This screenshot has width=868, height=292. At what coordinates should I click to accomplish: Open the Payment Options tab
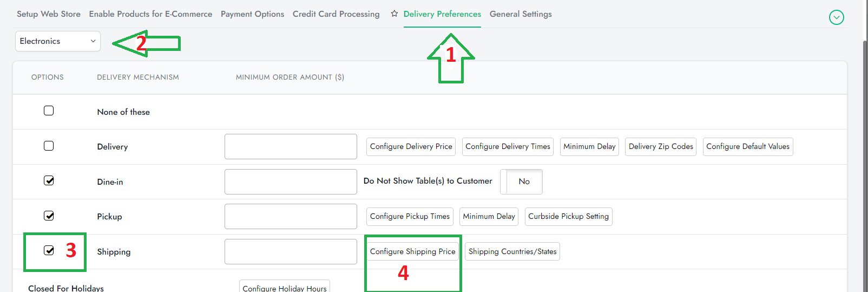tap(252, 14)
